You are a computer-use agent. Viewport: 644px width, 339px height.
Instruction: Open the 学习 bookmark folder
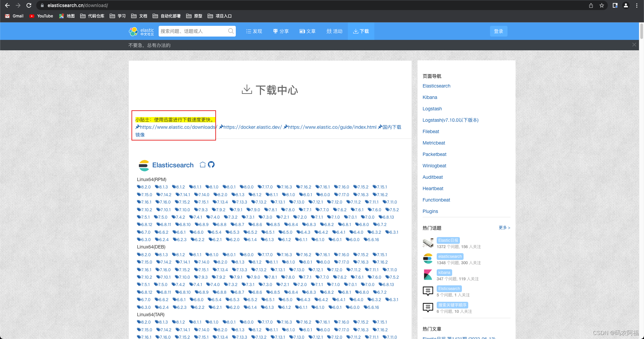point(118,16)
